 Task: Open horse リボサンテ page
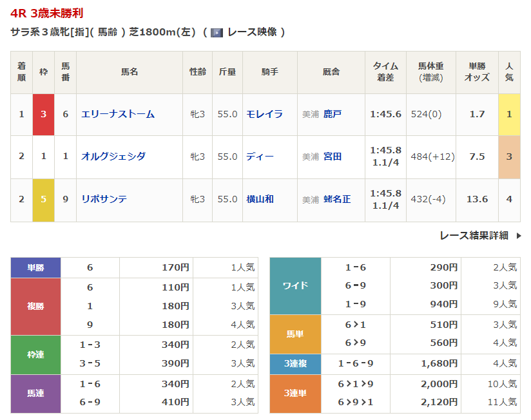(x=104, y=199)
